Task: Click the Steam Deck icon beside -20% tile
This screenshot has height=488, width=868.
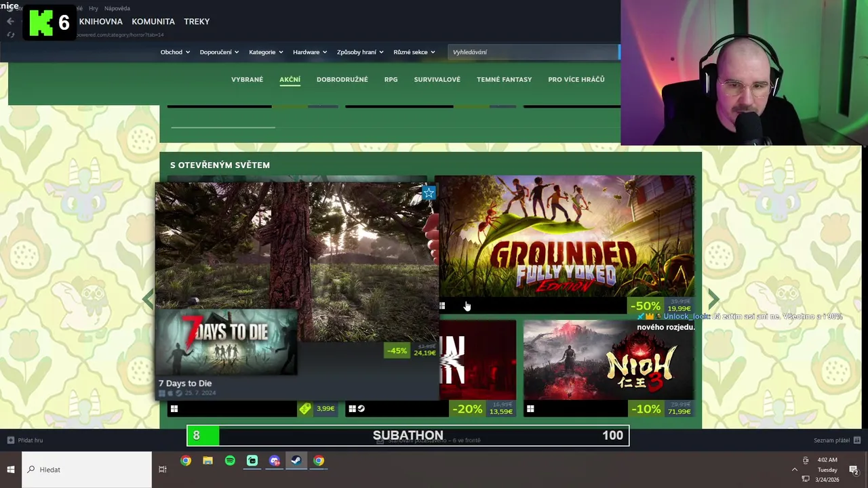Action: tap(361, 409)
